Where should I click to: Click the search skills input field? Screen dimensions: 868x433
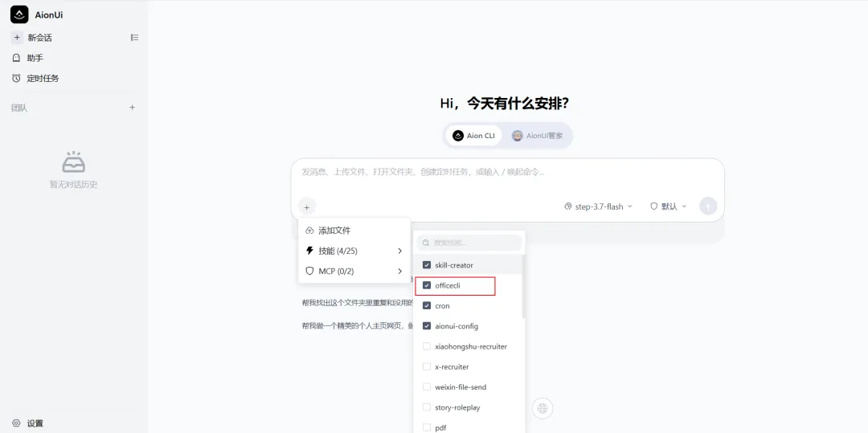[x=469, y=243]
